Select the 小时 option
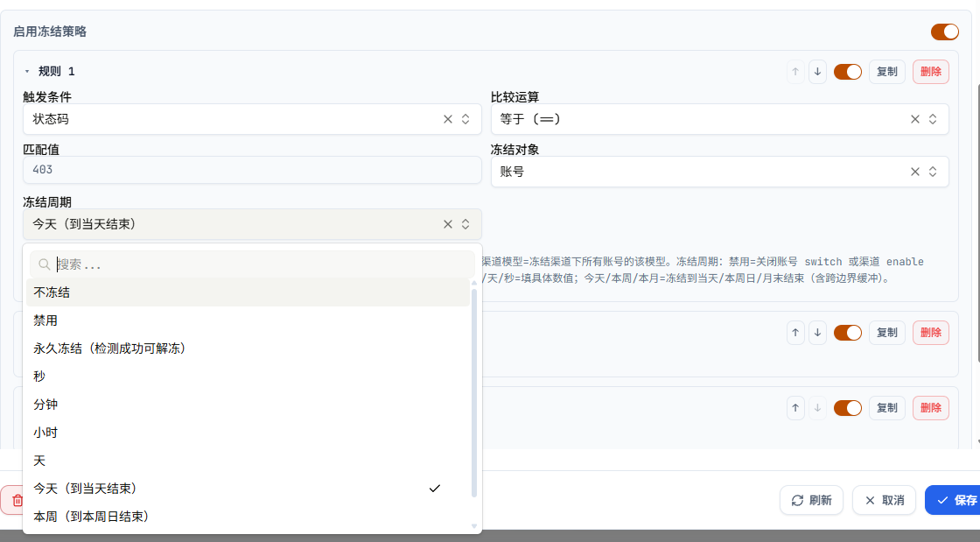 (248, 433)
